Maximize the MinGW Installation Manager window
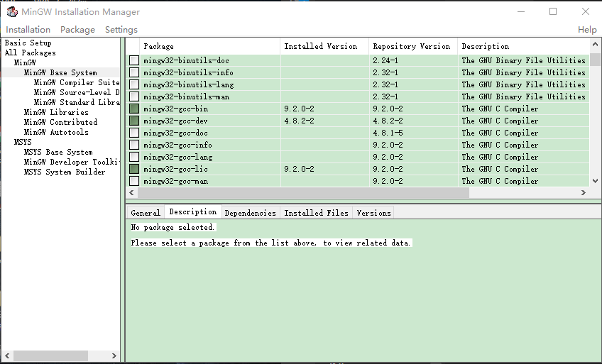602x364 pixels. coord(553,11)
